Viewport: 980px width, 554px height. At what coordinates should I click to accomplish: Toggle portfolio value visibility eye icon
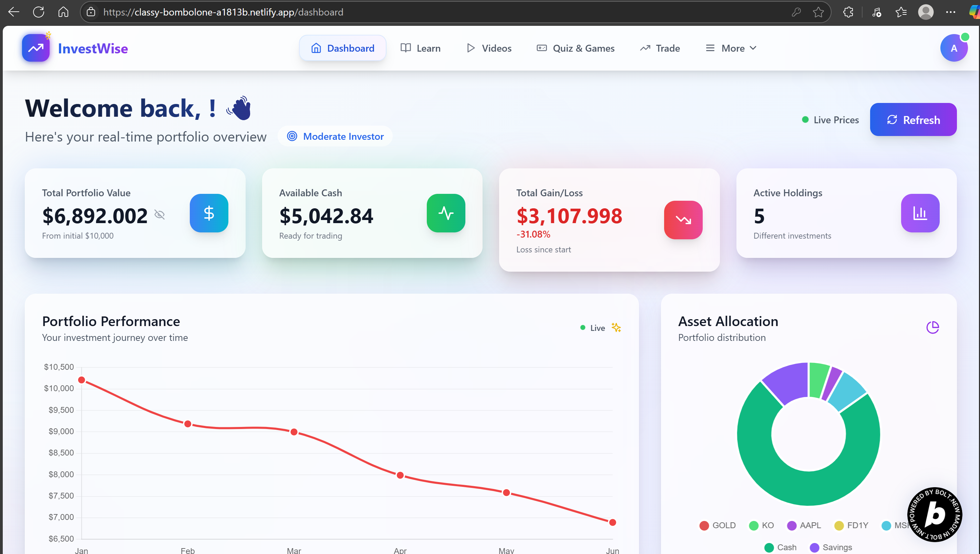click(x=159, y=215)
